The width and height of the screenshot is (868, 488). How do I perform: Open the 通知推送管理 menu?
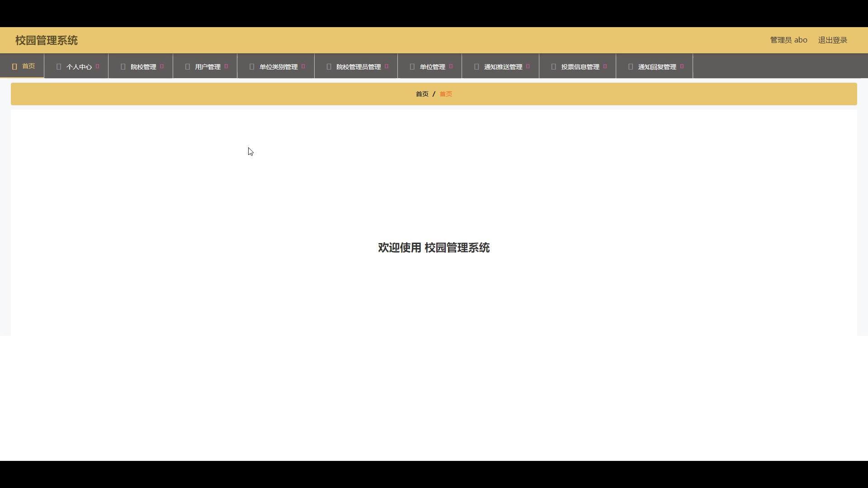pos(500,66)
